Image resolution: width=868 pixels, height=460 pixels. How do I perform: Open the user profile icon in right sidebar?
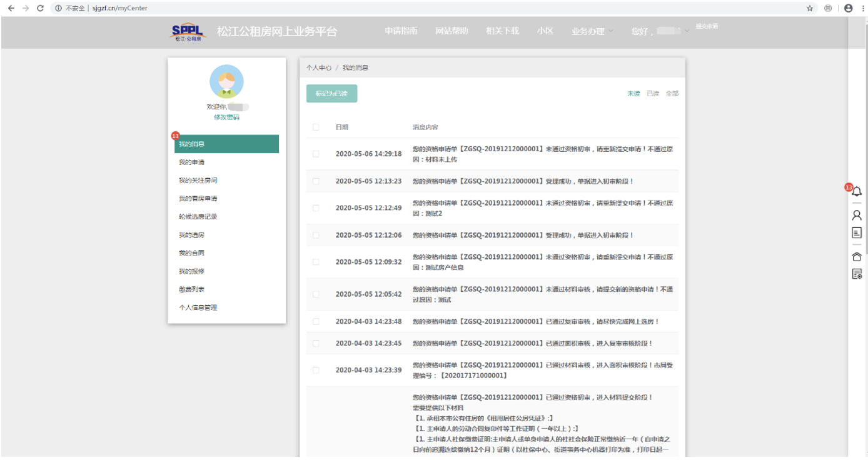pos(857,215)
